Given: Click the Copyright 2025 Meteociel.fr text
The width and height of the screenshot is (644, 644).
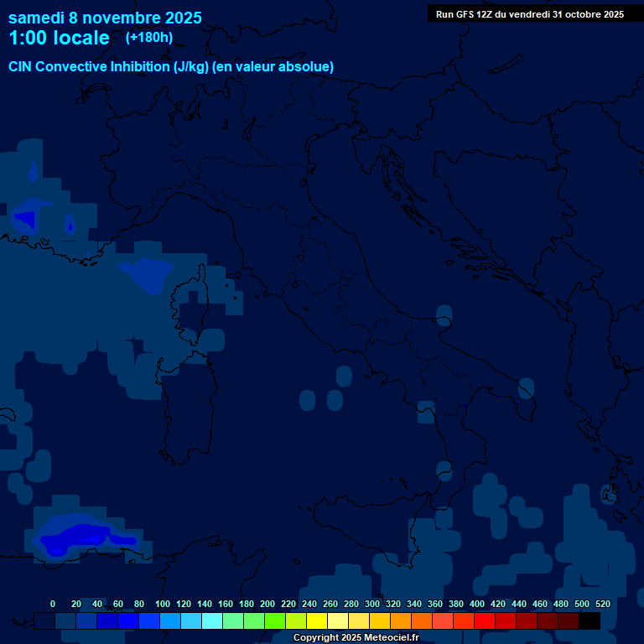Looking at the screenshot, I should pyautogui.click(x=356, y=637).
